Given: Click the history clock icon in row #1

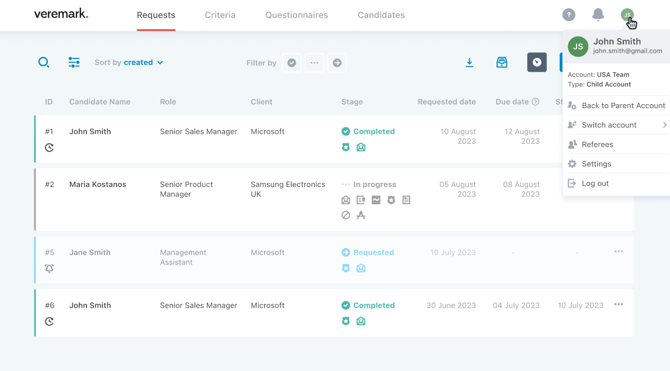Looking at the screenshot, I should [49, 147].
